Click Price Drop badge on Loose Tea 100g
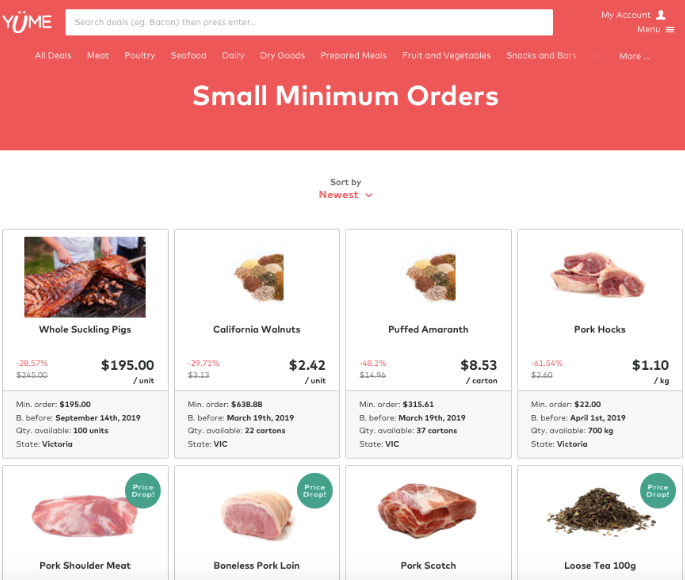Image resolution: width=685 pixels, height=580 pixels. click(657, 490)
